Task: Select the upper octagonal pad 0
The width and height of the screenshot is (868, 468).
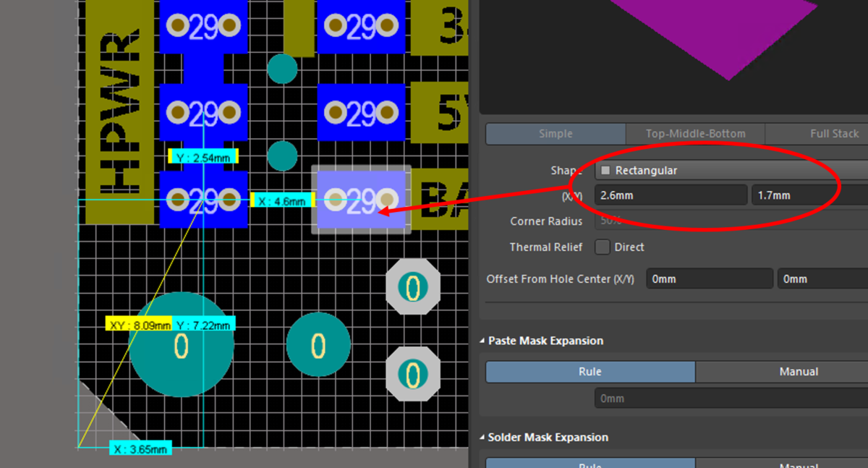Action: (413, 288)
